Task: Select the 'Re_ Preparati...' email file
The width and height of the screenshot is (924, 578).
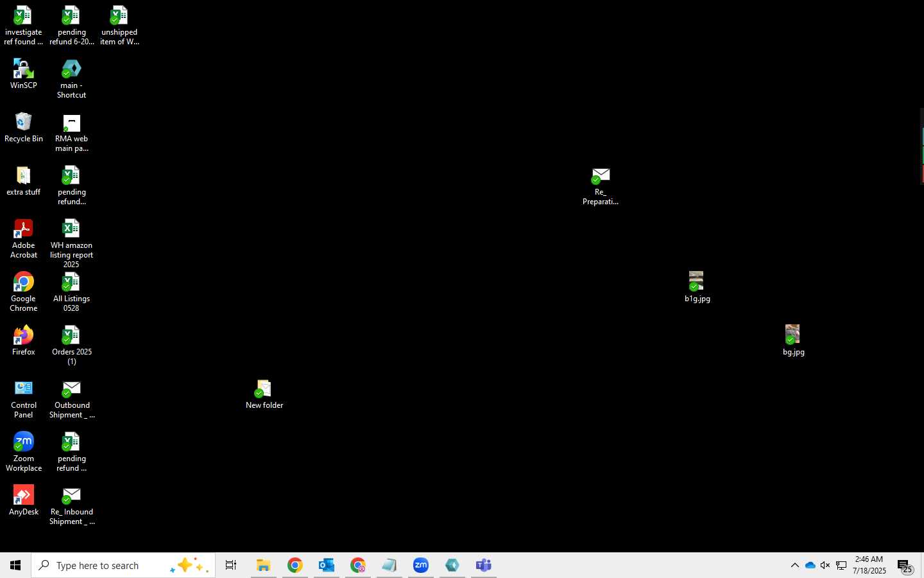Action: coord(601,186)
